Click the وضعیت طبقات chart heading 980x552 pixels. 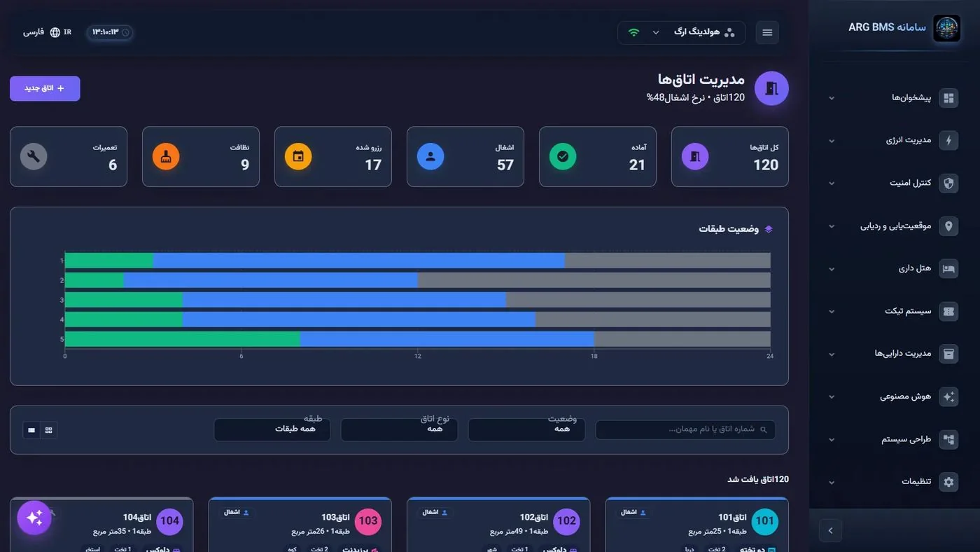729,229
